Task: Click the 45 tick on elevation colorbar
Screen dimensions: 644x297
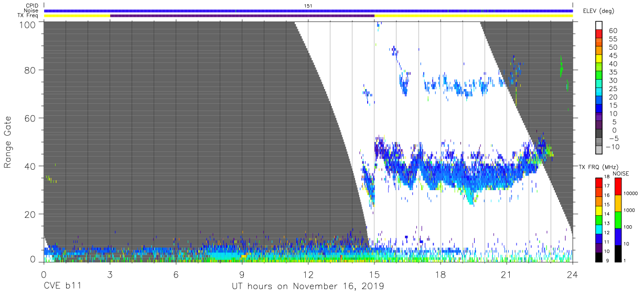Action: tap(612, 56)
